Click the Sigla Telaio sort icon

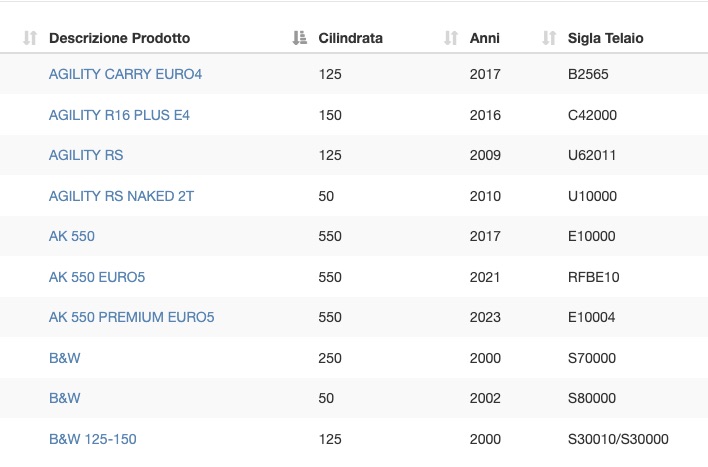pyautogui.click(x=549, y=38)
